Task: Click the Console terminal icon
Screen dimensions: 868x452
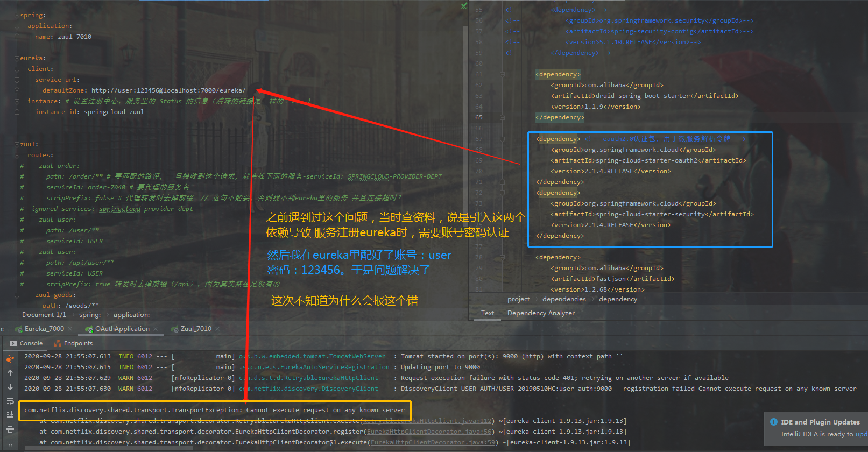Action: pos(13,343)
